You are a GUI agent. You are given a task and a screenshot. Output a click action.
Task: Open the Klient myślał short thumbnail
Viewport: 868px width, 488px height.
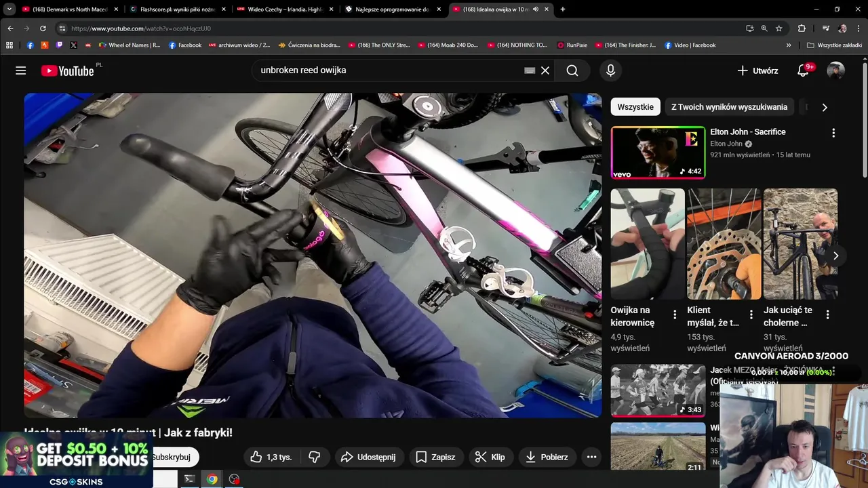pyautogui.click(x=724, y=244)
